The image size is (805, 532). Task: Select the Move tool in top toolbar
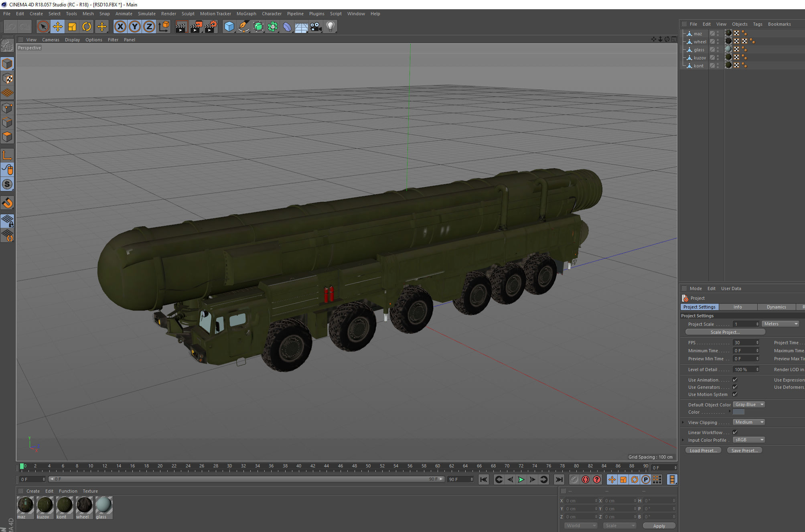click(58, 27)
